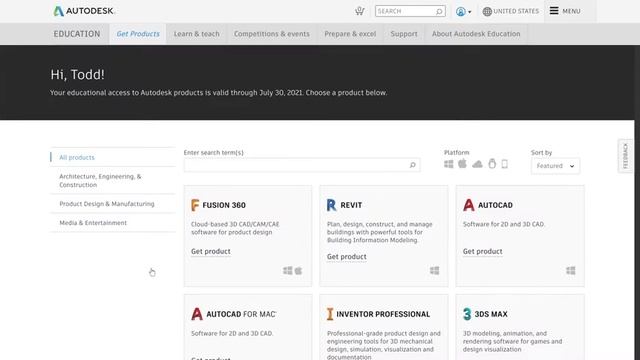Click the Revit product logo
This screenshot has height=360, width=640.
[331, 205]
